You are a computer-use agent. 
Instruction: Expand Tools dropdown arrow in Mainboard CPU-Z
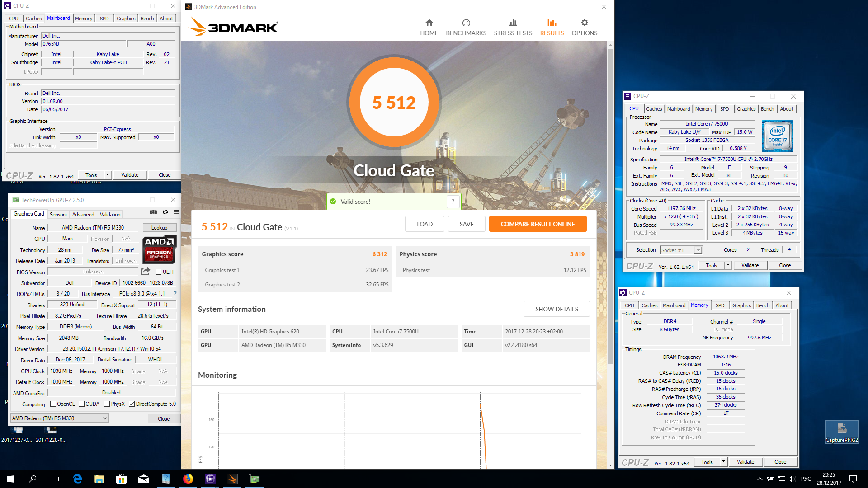click(108, 175)
